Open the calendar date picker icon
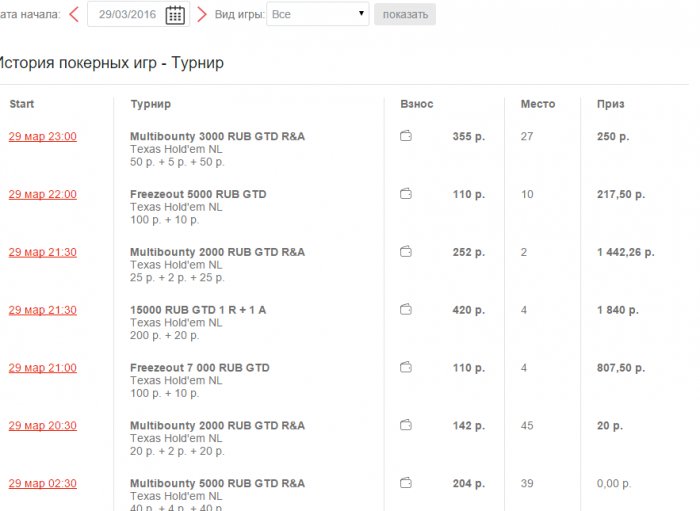Viewport: 700px width, 511px height. pos(175,14)
